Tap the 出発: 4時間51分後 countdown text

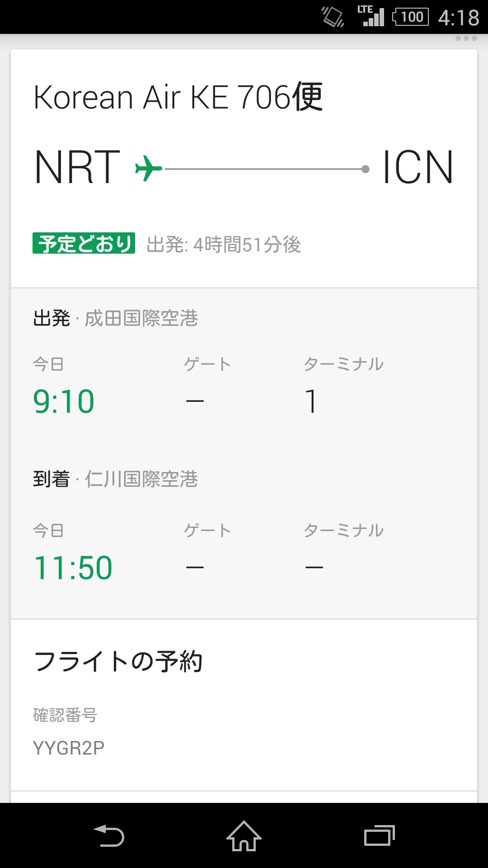pyautogui.click(x=224, y=245)
